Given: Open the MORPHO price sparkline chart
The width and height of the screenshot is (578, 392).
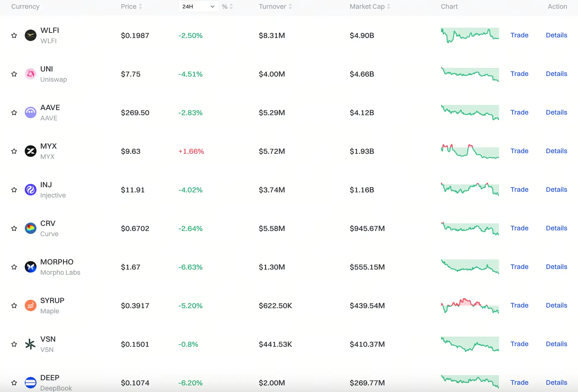Looking at the screenshot, I should coord(470,266).
